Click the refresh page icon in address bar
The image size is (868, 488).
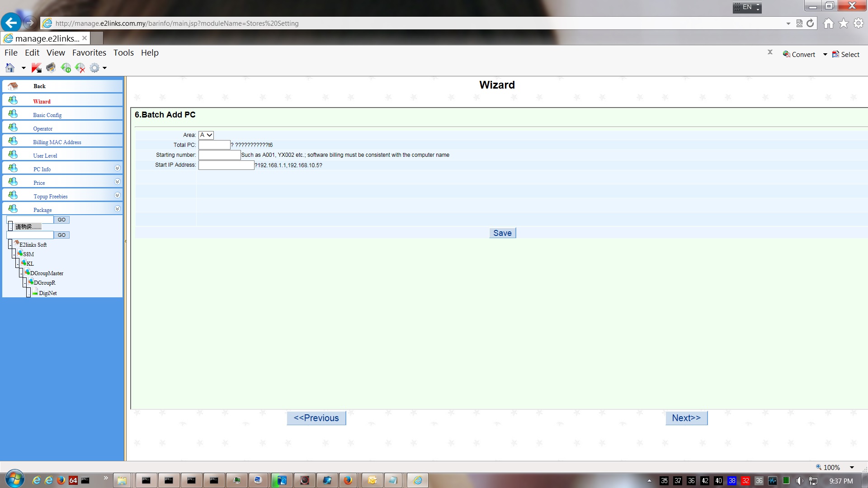(x=810, y=23)
